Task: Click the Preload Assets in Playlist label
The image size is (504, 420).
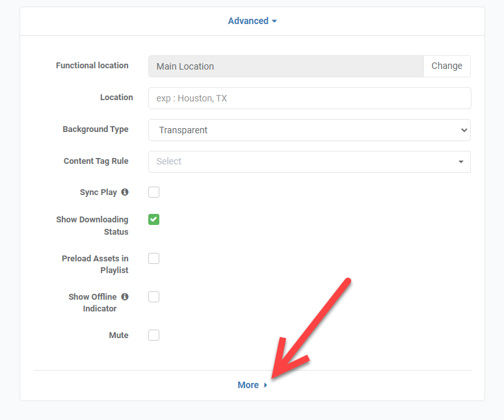Action: pyautogui.click(x=95, y=264)
